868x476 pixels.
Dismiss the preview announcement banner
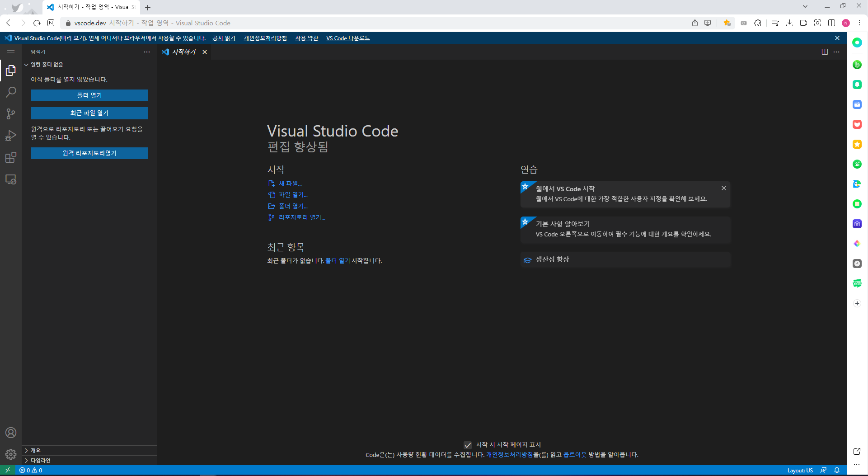(x=837, y=38)
